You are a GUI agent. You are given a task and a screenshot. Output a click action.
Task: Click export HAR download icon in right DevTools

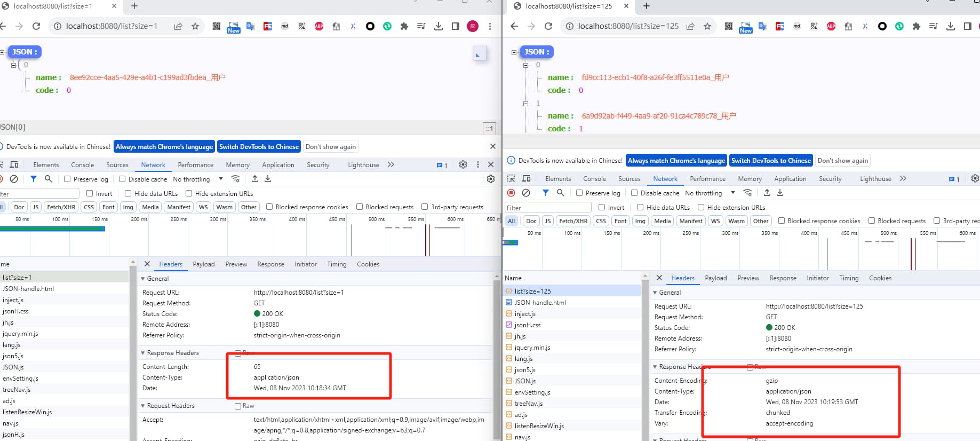(780, 193)
